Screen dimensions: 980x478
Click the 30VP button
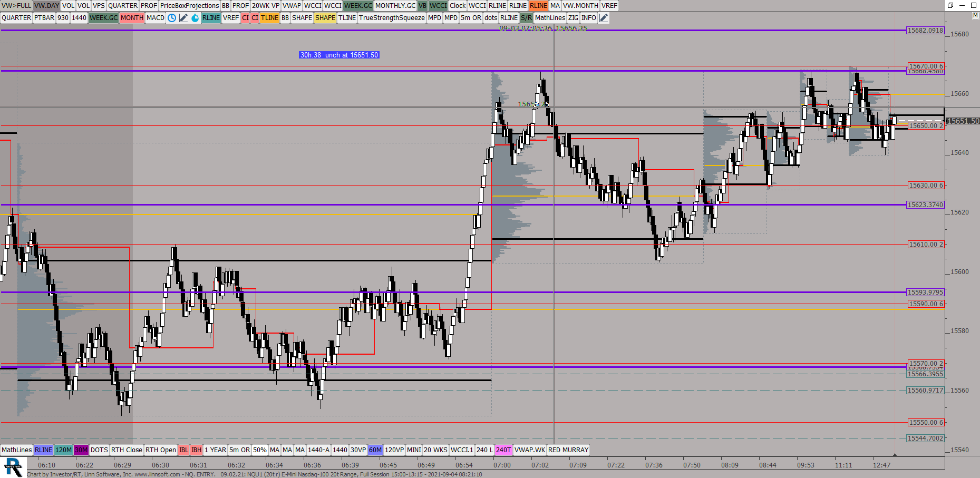358,450
